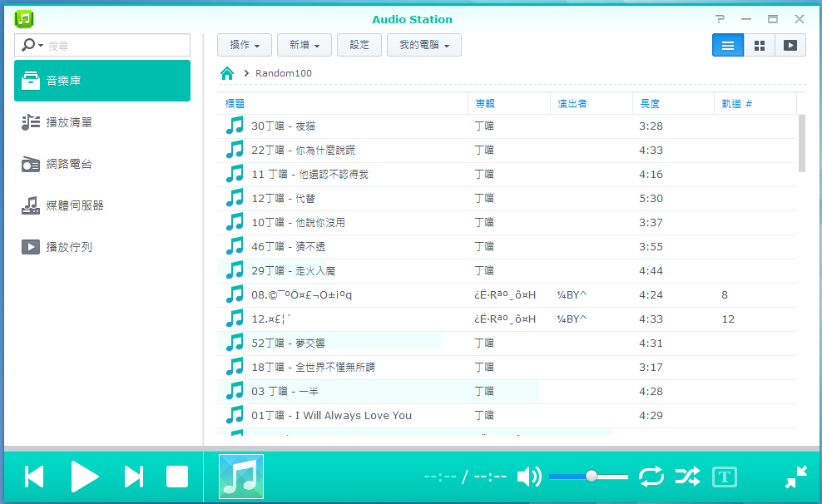Sort by the 軌道 # track column
Viewport: 822px width, 504px height.
pos(755,104)
